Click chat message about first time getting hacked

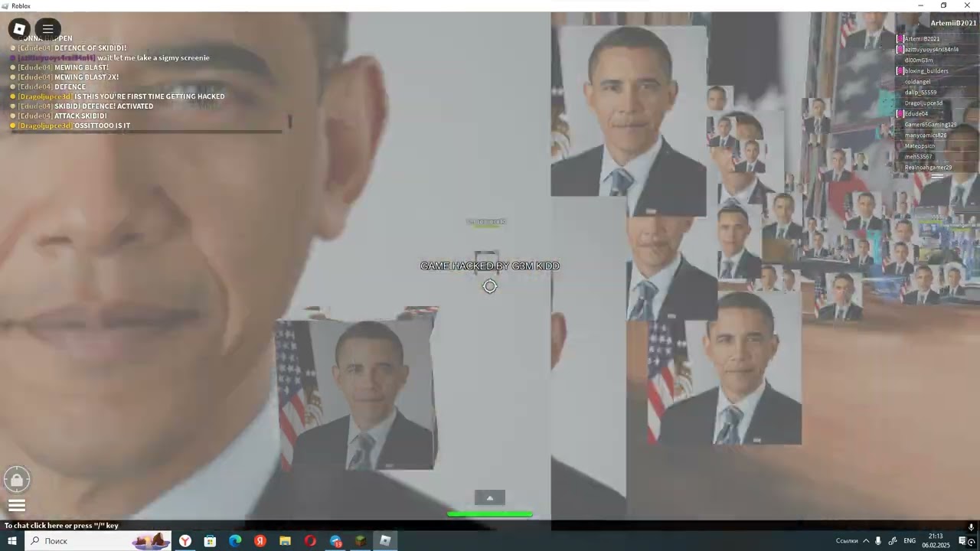tap(149, 96)
